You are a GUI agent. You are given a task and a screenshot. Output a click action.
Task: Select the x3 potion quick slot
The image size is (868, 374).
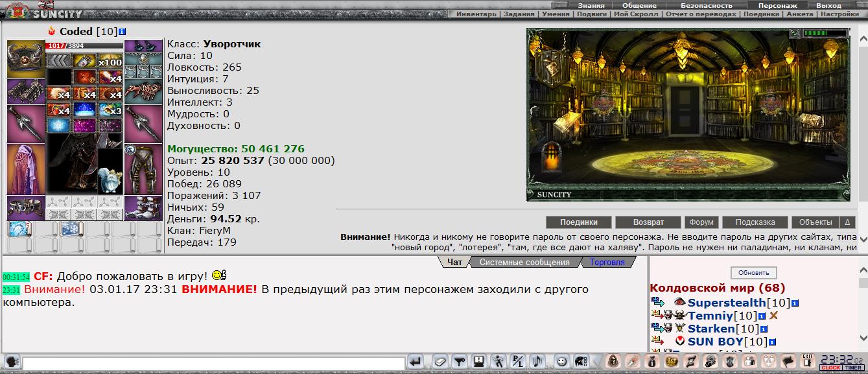pyautogui.click(x=110, y=109)
